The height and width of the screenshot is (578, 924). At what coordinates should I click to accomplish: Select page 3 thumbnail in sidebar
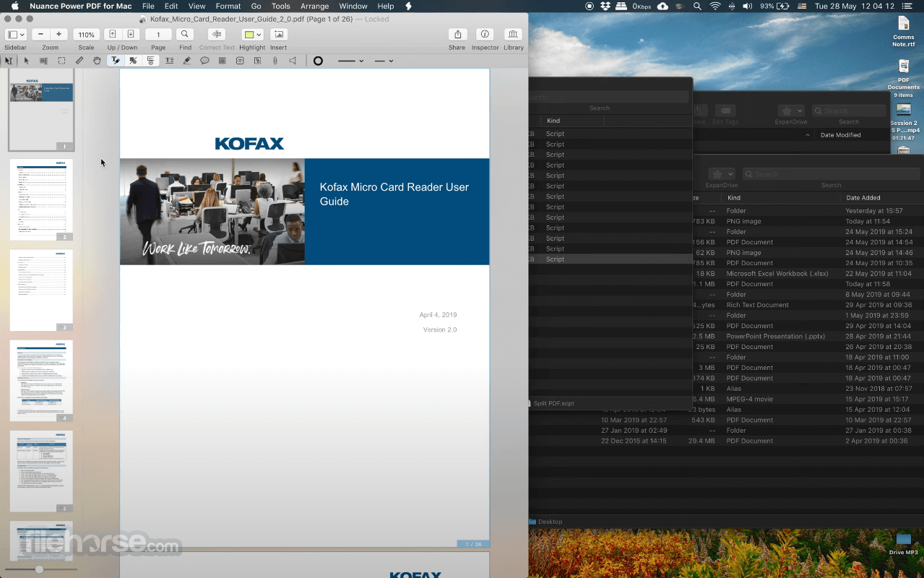tap(41, 290)
